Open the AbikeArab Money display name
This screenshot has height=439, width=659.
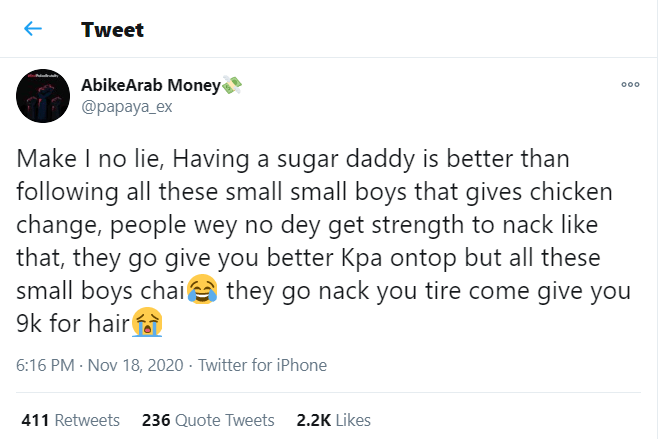pos(148,86)
